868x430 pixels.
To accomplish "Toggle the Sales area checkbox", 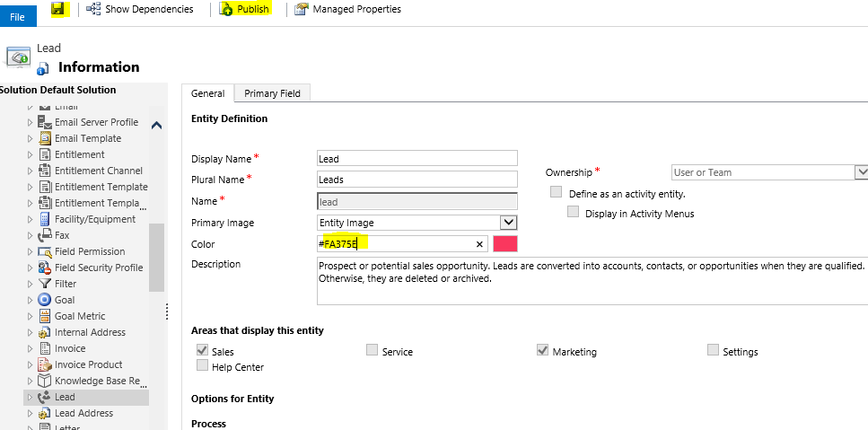I will (202, 351).
